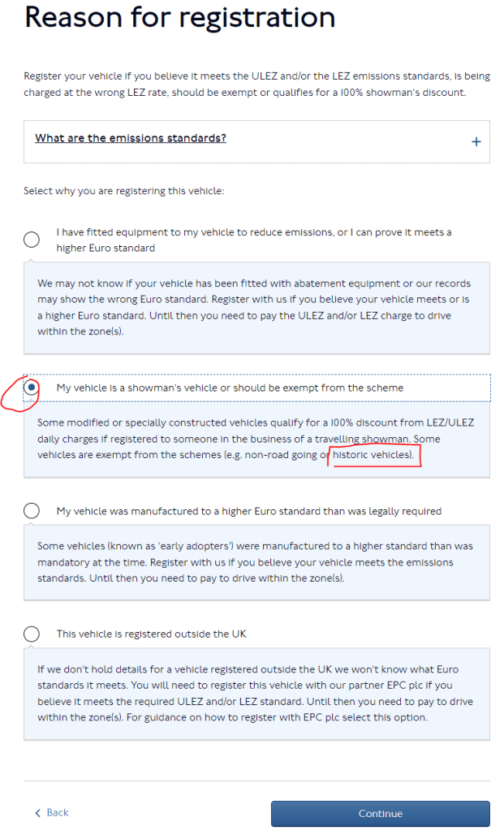Select the showman's vehicle radio button
The height and width of the screenshot is (831, 504).
[32, 388]
